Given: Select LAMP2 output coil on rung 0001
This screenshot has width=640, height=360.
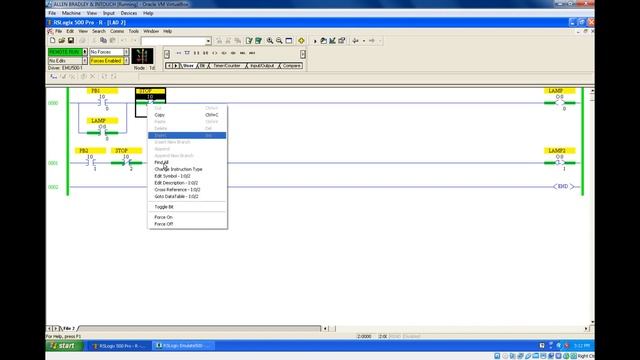Looking at the screenshot, I should click(560, 163).
